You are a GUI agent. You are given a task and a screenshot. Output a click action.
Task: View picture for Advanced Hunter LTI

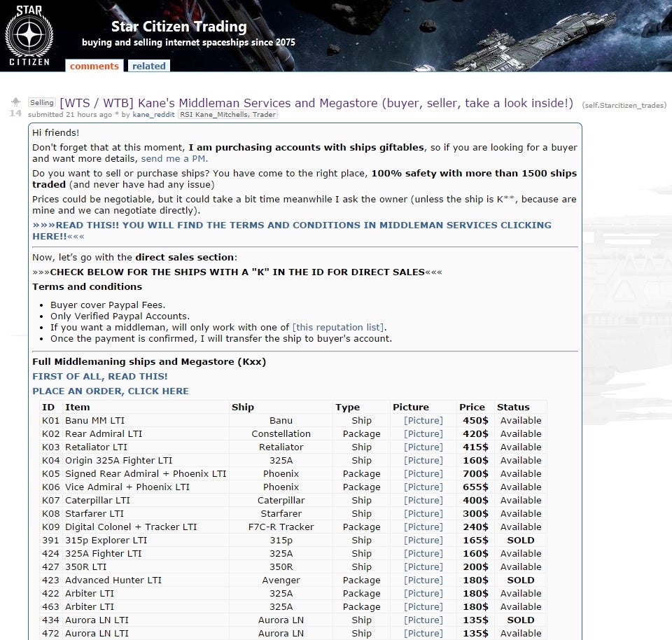tap(423, 580)
